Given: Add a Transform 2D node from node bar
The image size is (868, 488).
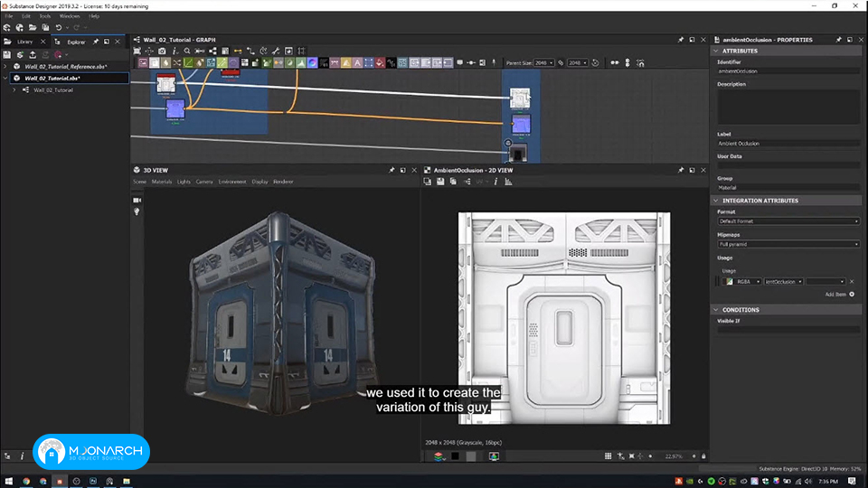Looking at the screenshot, I should (x=369, y=63).
